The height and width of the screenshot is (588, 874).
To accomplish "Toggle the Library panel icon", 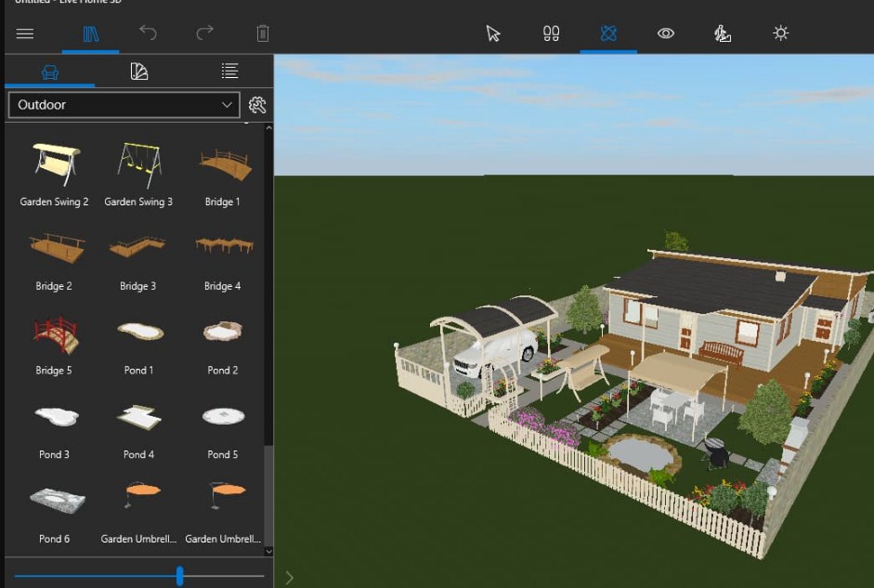I will [91, 34].
